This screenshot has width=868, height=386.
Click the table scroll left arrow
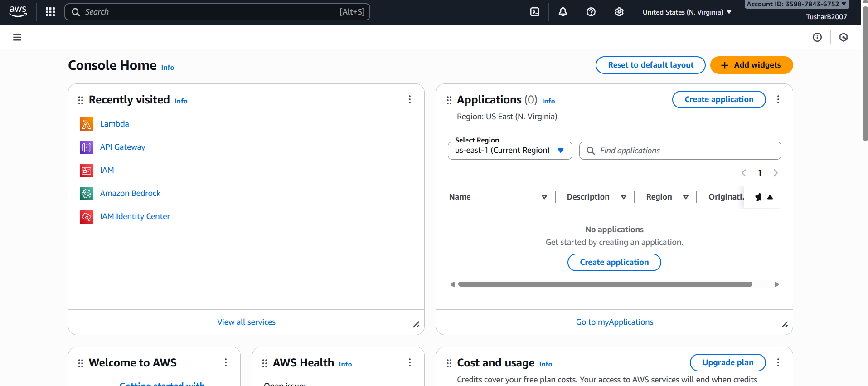[x=452, y=284]
